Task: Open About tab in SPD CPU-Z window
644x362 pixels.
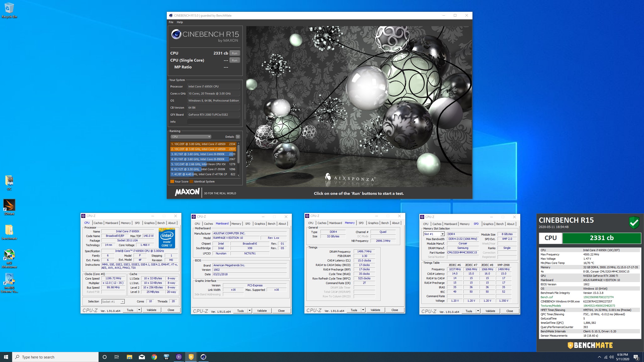Action: pyautogui.click(x=510, y=224)
